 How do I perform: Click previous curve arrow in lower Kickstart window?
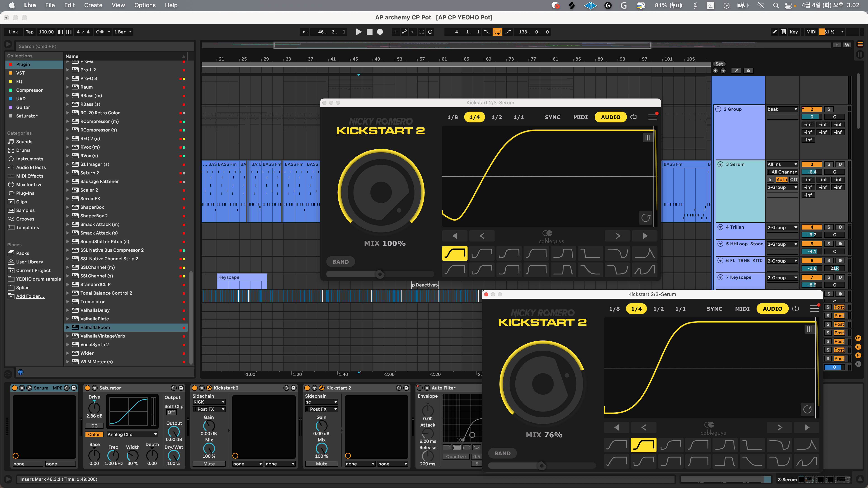[x=644, y=428]
